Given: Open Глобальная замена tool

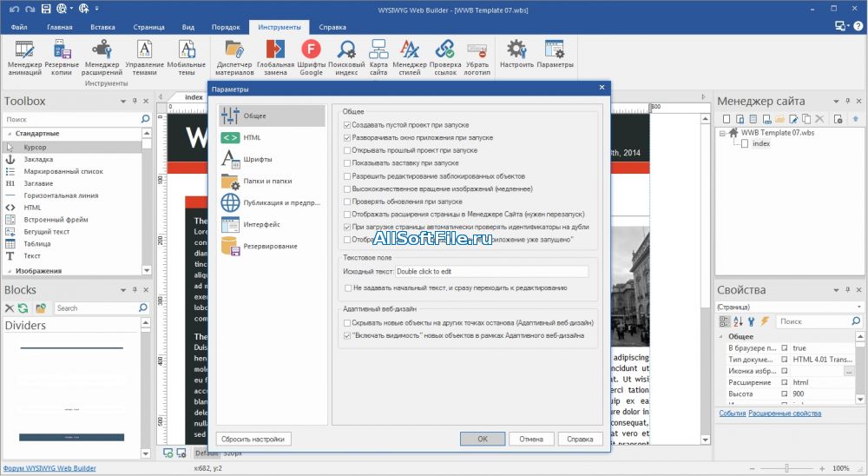Looking at the screenshot, I should point(275,58).
